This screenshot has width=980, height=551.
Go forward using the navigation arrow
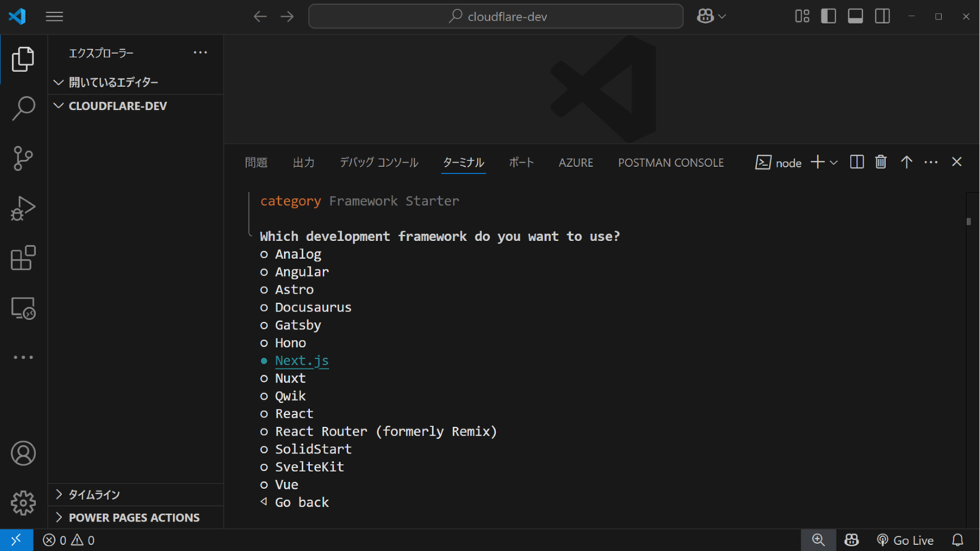[x=287, y=16]
